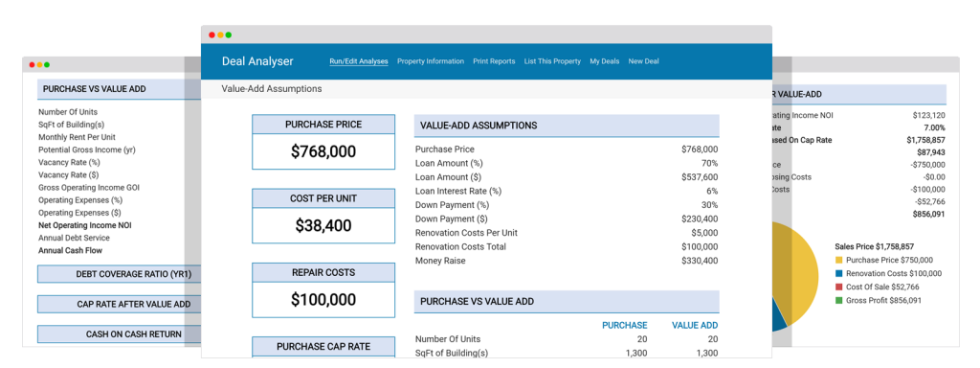This screenshot has width=980, height=368.
Task: Click the VALUE ADD column header
Action: [695, 326]
